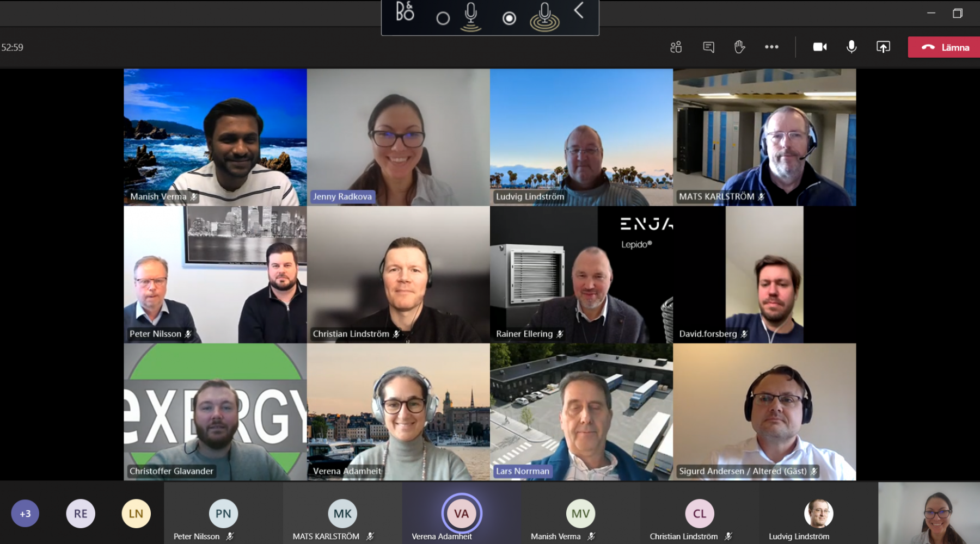Click the self-view video thumbnail

point(929,513)
